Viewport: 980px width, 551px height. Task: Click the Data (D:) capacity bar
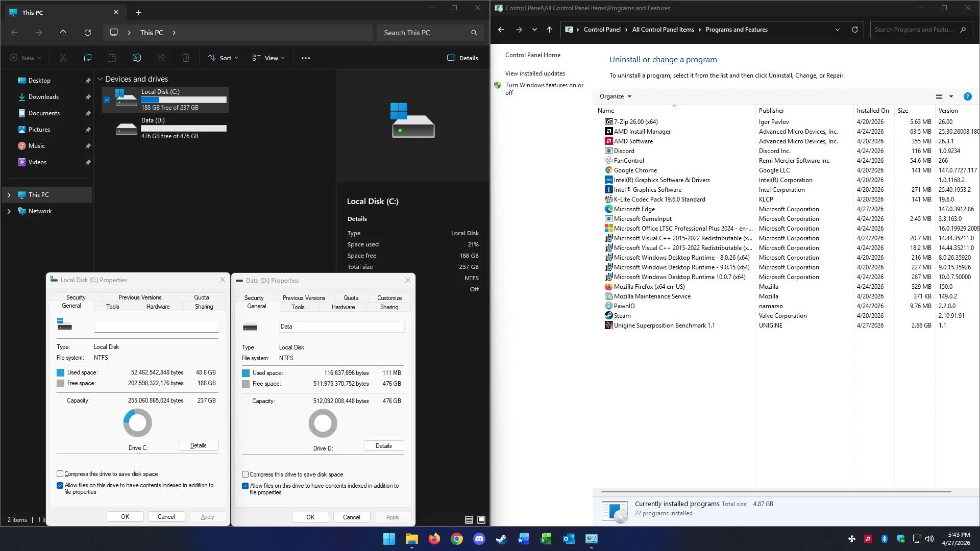tap(184, 129)
